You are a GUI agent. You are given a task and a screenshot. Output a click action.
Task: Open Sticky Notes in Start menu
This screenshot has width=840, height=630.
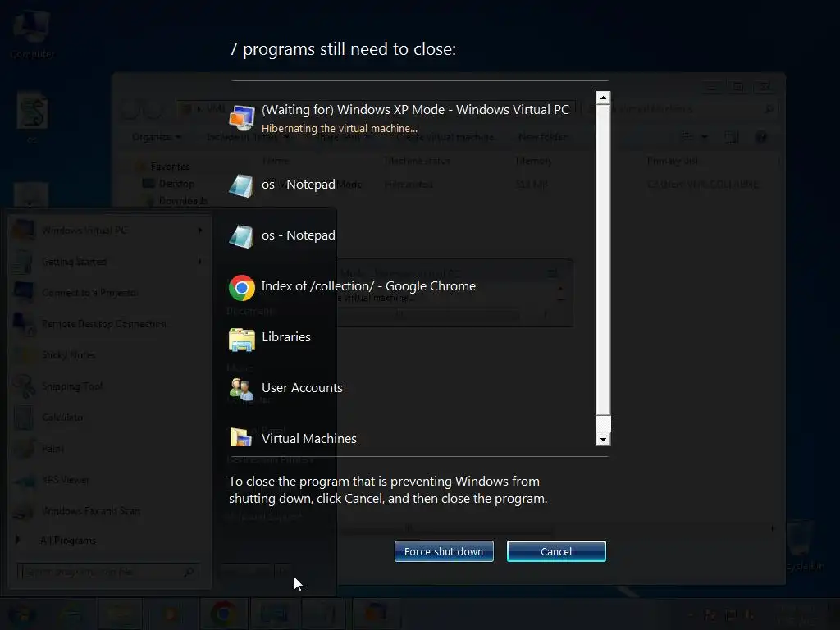click(110, 354)
